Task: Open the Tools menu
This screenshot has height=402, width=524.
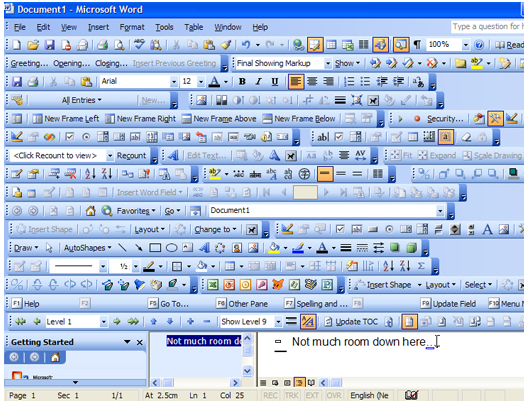Action: pos(164,27)
